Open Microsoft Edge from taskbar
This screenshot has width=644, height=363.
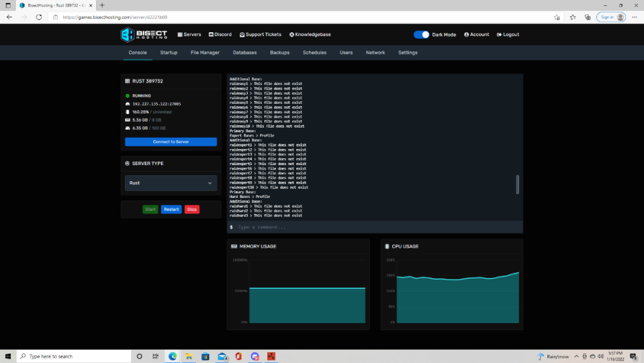(x=173, y=357)
